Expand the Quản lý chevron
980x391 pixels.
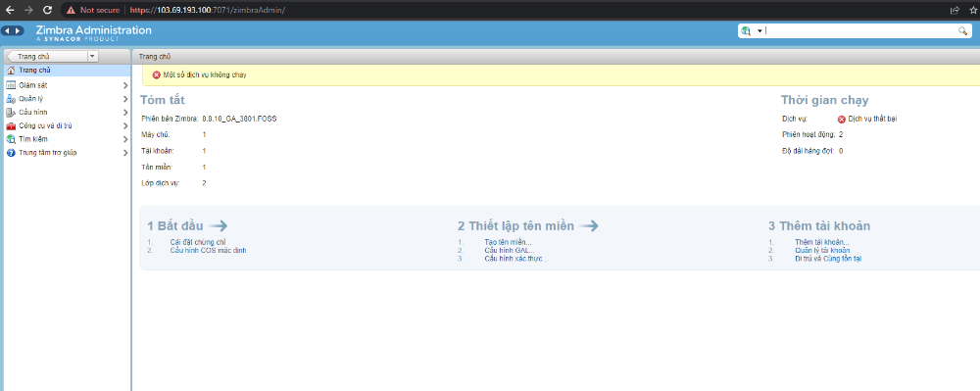(125, 99)
